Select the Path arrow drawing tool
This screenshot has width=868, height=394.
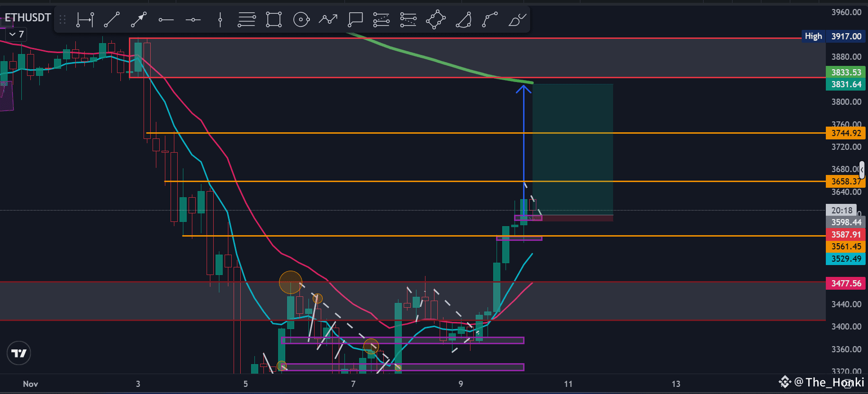pos(328,20)
